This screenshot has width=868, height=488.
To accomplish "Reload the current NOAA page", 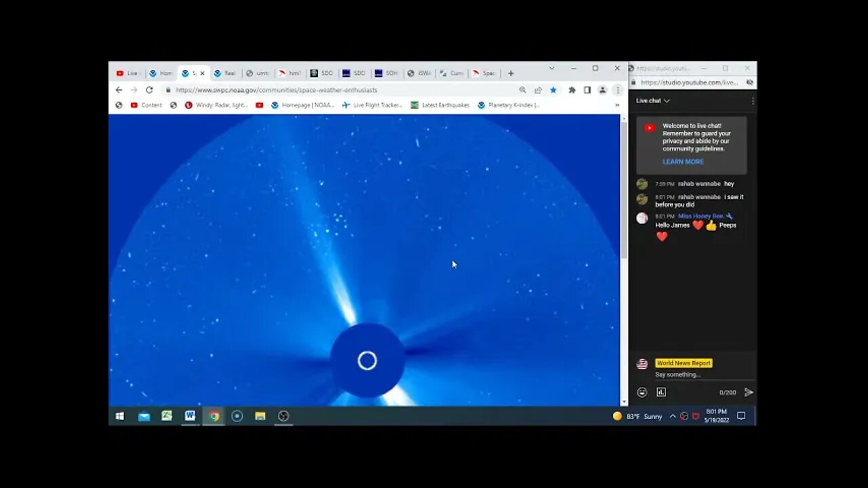I will pyautogui.click(x=149, y=89).
